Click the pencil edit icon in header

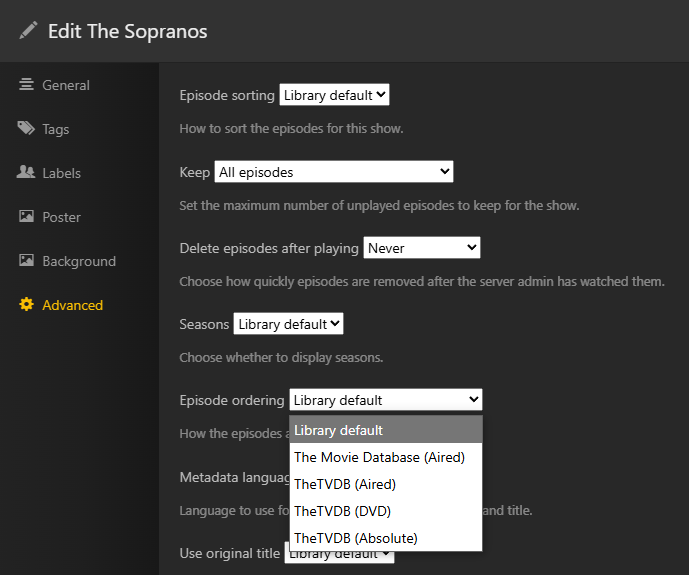point(28,30)
